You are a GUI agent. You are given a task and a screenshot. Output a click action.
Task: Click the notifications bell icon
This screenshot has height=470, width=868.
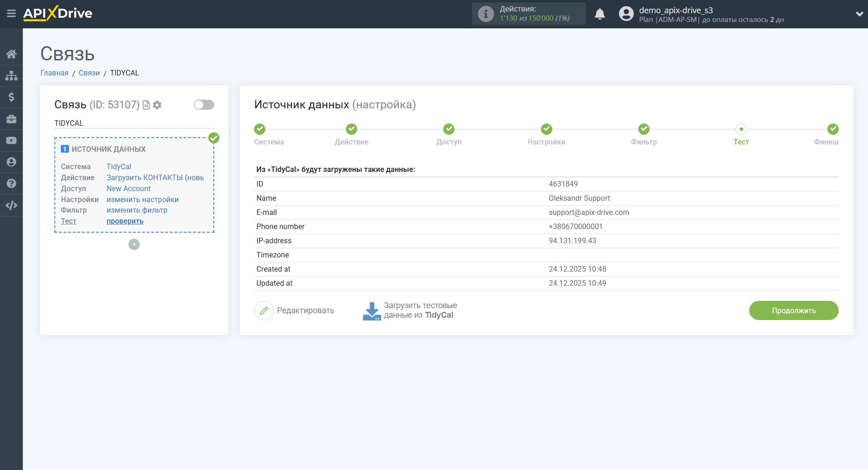coord(599,14)
